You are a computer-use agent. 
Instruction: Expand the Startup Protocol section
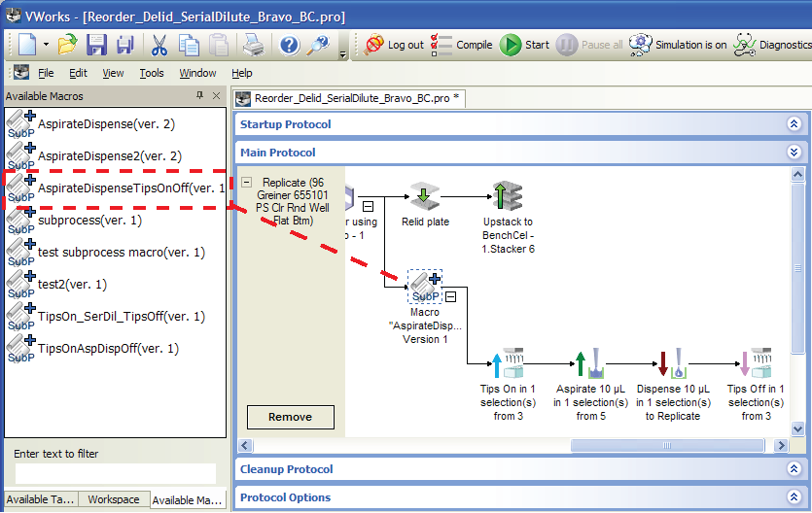coord(794,124)
